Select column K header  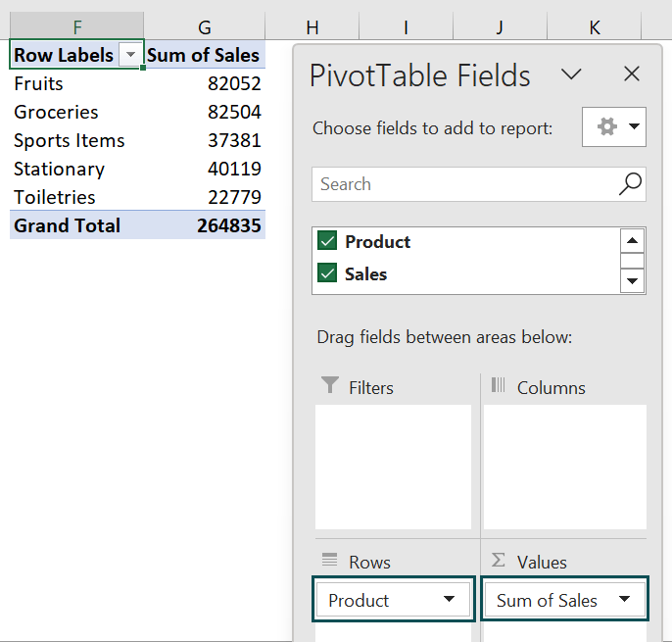click(x=594, y=26)
